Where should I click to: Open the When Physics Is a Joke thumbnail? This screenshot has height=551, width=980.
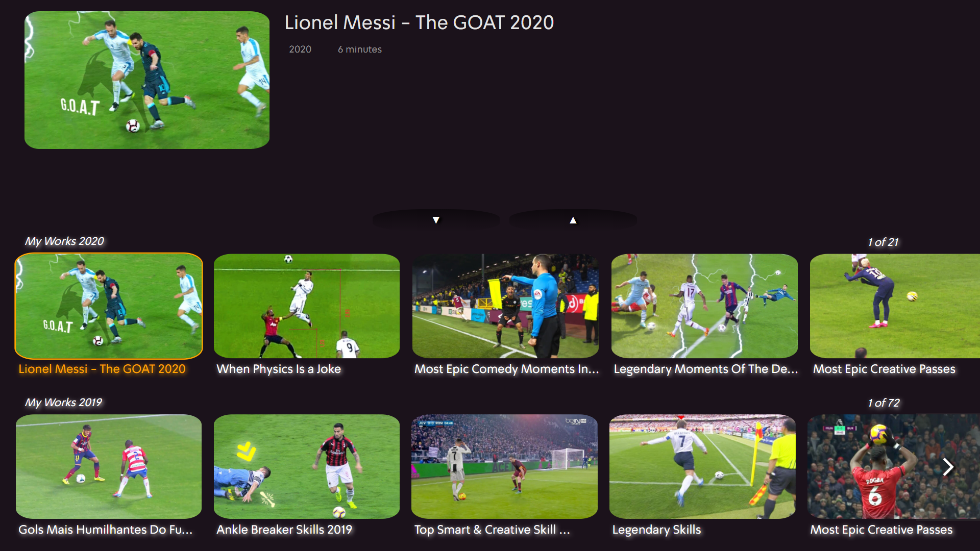pyautogui.click(x=307, y=306)
